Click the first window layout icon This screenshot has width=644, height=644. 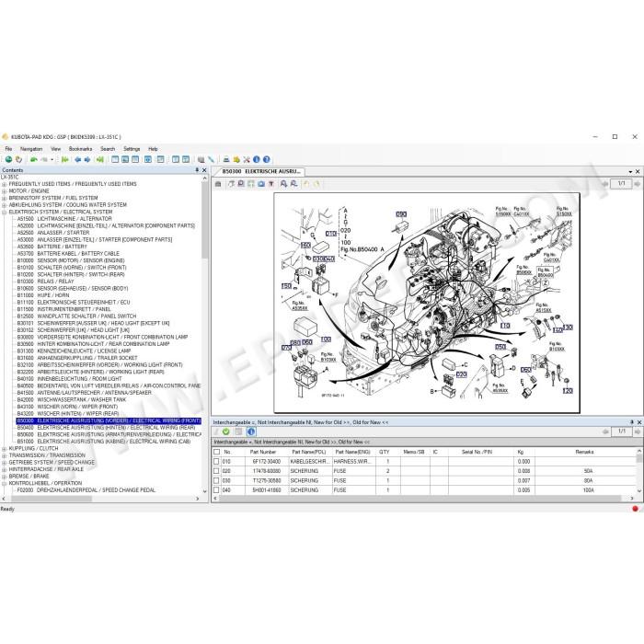pyautogui.click(x=115, y=159)
